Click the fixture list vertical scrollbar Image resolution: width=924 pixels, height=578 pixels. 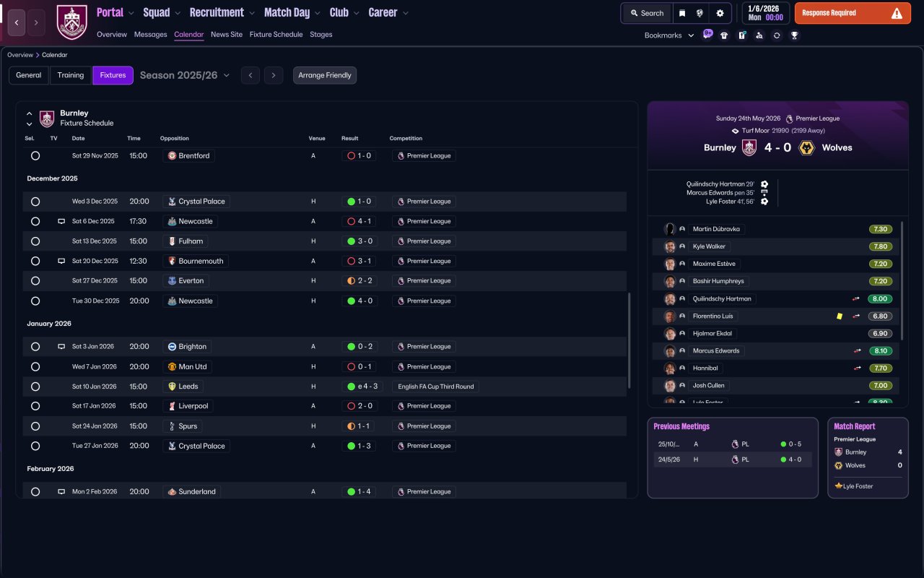click(629, 340)
